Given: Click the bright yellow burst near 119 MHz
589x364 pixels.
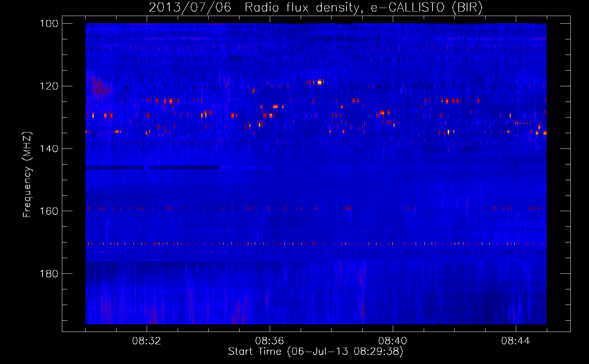Looking at the screenshot, I should [320, 82].
